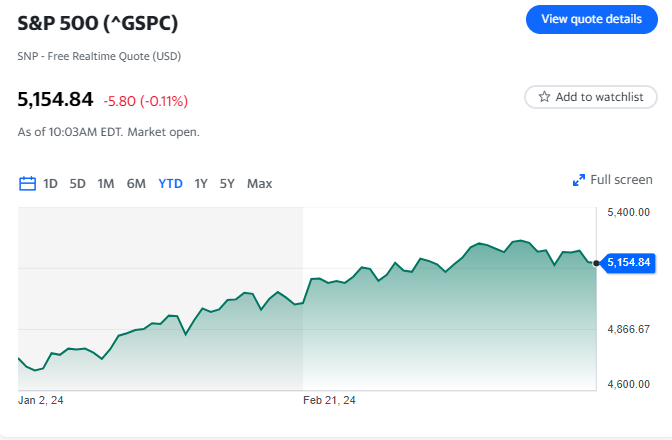672x440 pixels.
Task: Click the Feb 21, 24 date label
Action: pos(329,400)
